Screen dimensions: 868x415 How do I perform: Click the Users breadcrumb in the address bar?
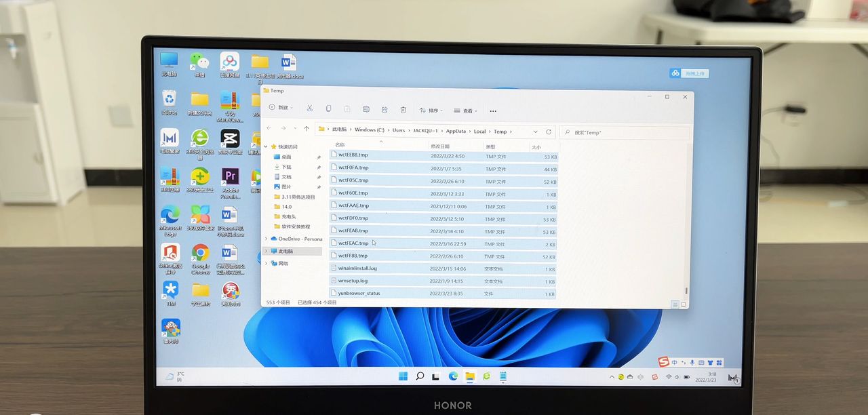tap(398, 130)
